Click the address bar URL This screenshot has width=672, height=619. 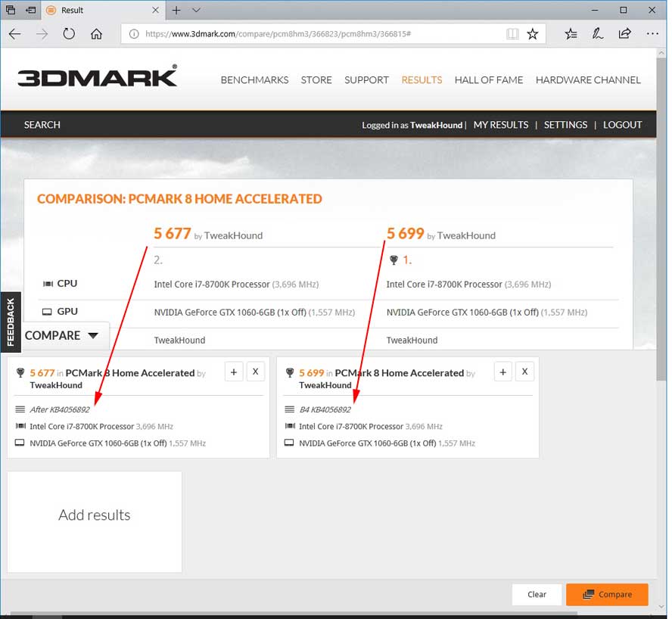coord(278,34)
